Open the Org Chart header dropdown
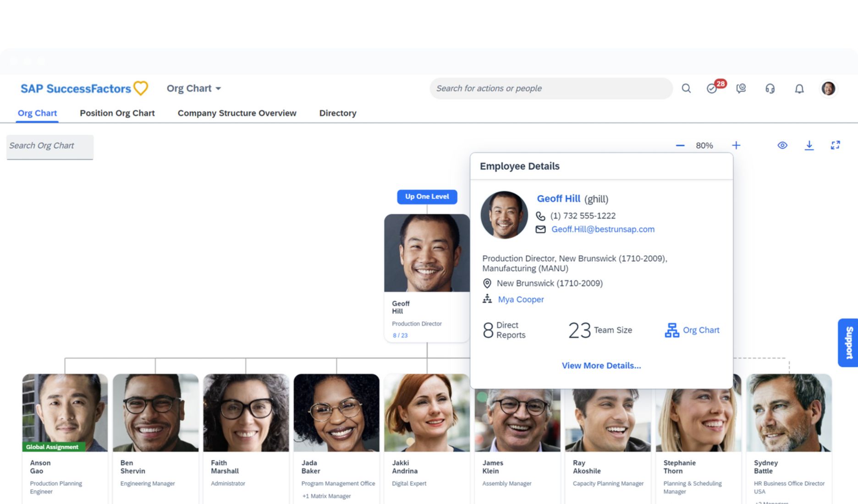Viewport: 858px width, 504px height. point(193,88)
